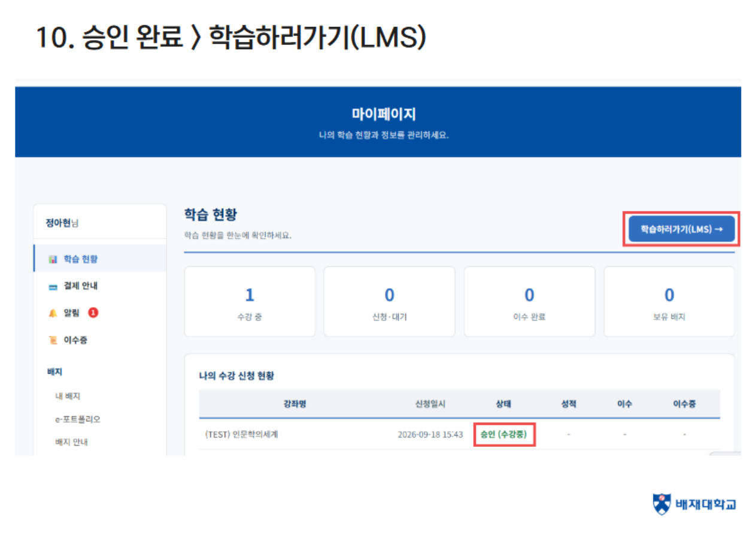Click the card icon beside 결제 안내
Screen dimensions: 756x535
pos(52,286)
